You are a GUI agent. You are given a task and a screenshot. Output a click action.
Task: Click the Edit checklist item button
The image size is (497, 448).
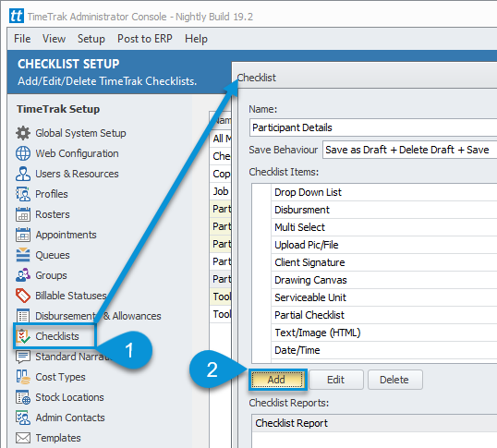336,380
